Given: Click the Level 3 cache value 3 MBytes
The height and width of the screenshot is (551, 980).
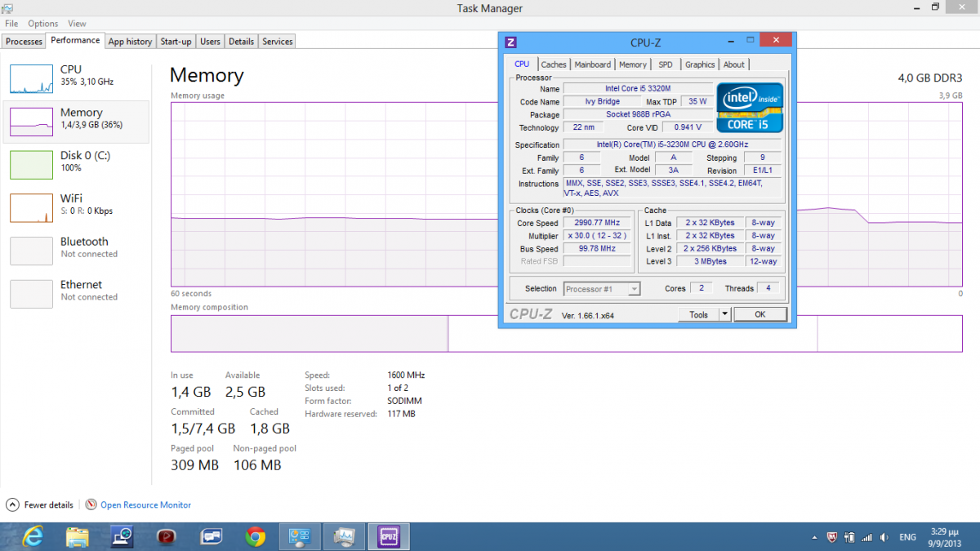Looking at the screenshot, I should (710, 261).
